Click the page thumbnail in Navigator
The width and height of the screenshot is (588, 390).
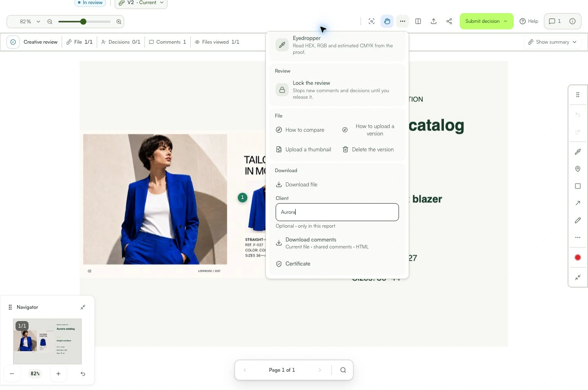(47, 341)
